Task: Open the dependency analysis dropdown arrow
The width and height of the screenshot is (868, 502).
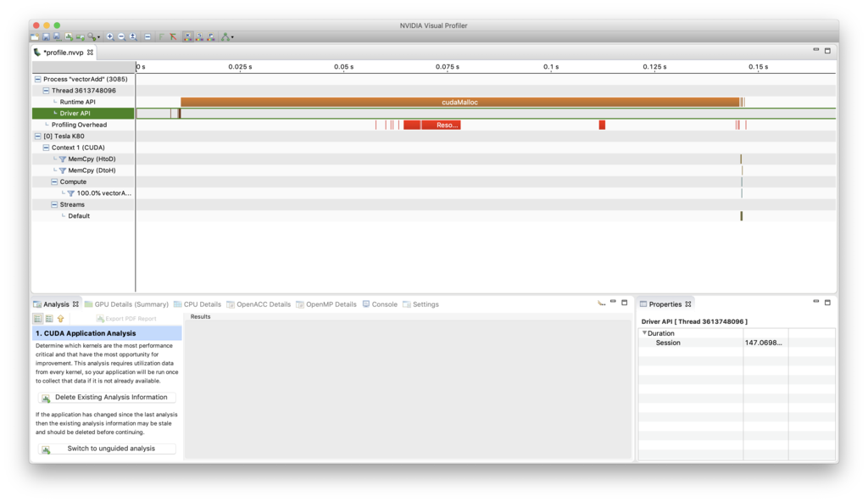Action: pyautogui.click(x=232, y=37)
